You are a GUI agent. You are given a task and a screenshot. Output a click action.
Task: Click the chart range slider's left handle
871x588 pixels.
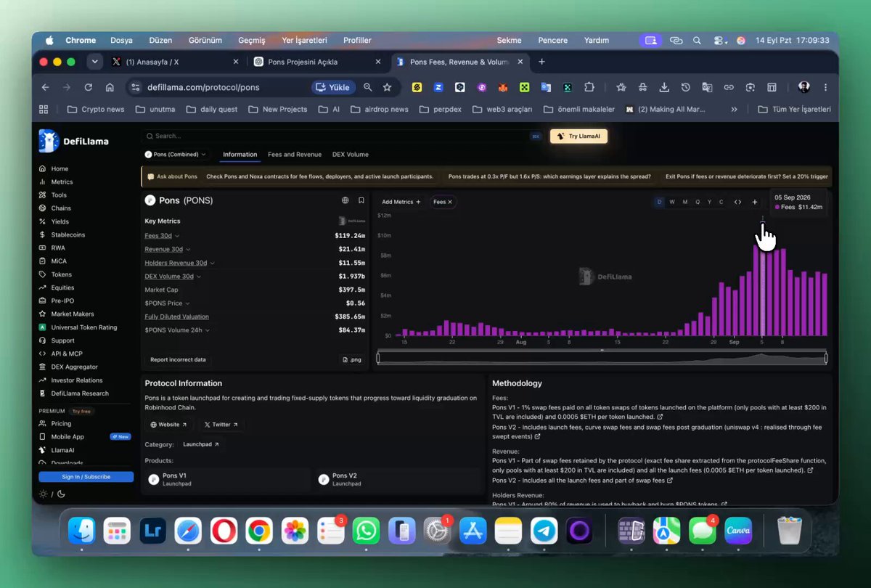[378, 358]
